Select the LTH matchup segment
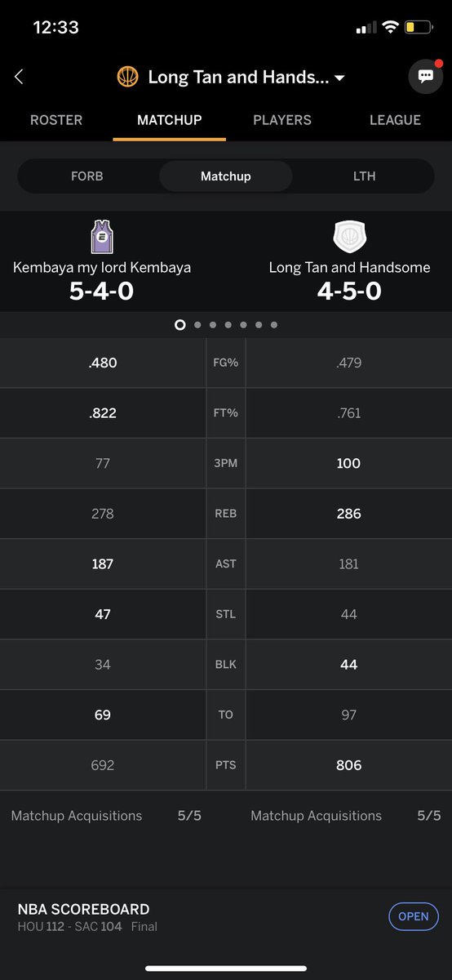The width and height of the screenshot is (452, 980). (x=364, y=176)
